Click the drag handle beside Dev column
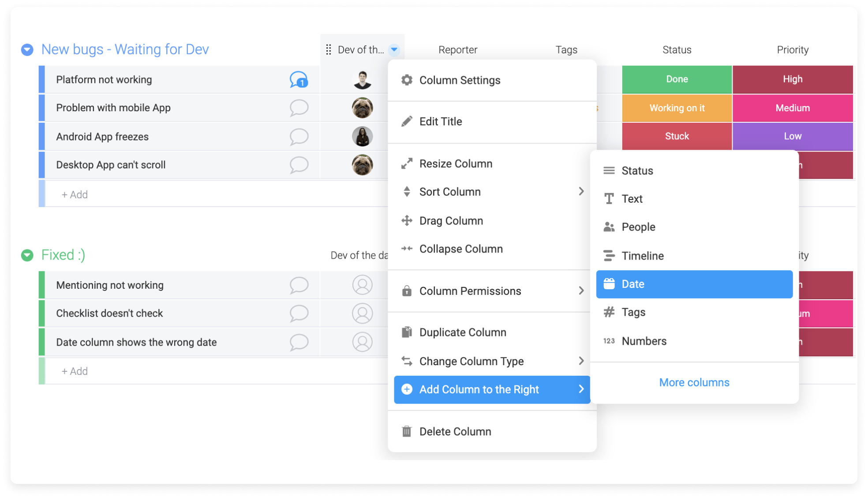This screenshot has height=498, width=868. click(328, 50)
